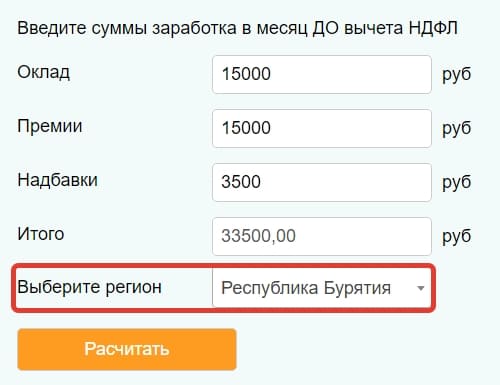Click the Итого total field
Viewport: 500px width, 385px height.
[322, 236]
